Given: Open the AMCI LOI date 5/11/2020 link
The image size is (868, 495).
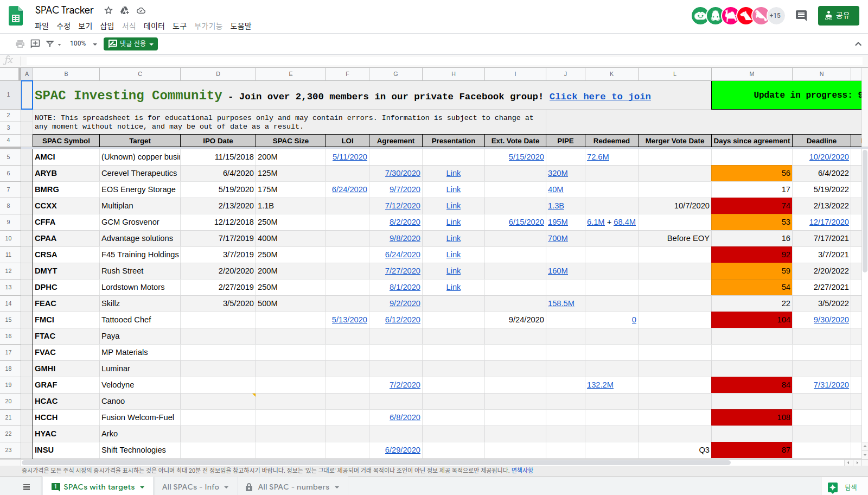Looking at the screenshot, I should tap(350, 157).
